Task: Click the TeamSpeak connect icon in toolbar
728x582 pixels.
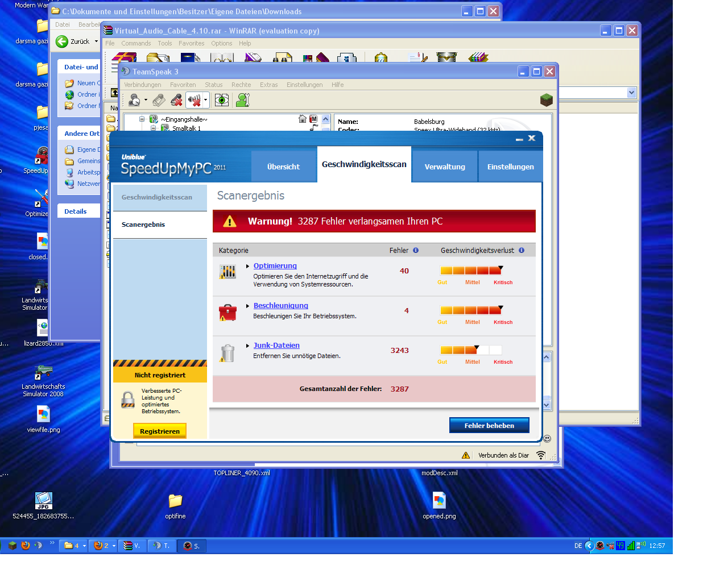Action: pyautogui.click(x=135, y=101)
